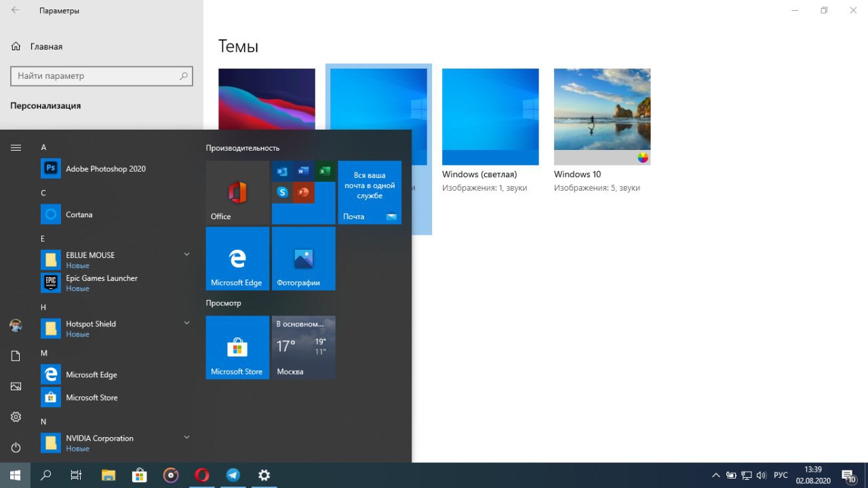The height and width of the screenshot is (488, 868).
Task: Open the Office apps group tile
Action: coord(303,193)
